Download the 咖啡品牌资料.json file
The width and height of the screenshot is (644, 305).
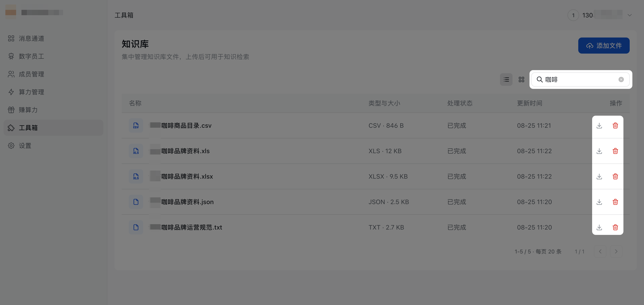coord(599,202)
